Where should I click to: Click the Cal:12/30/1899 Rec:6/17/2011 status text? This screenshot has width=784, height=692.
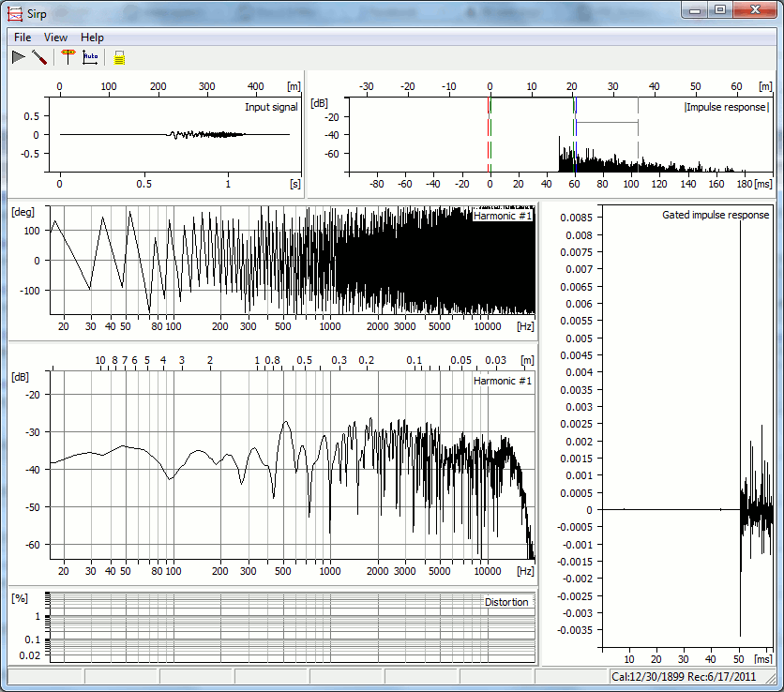click(684, 676)
